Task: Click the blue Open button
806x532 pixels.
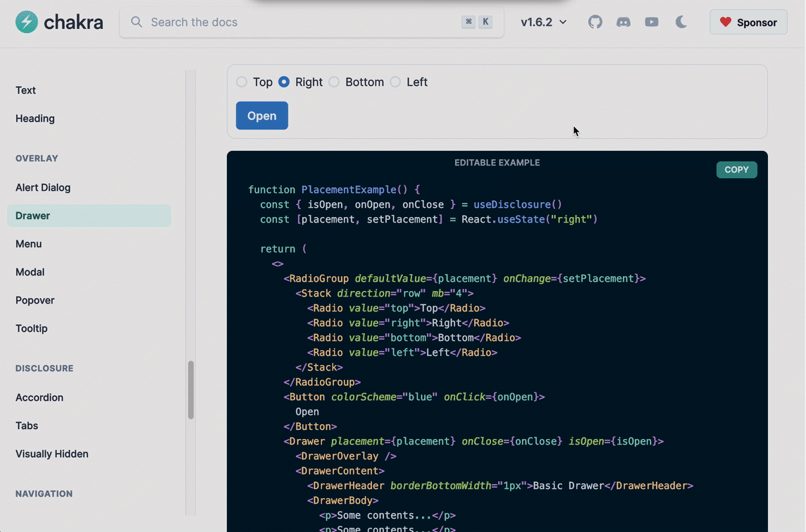Action: (x=261, y=116)
